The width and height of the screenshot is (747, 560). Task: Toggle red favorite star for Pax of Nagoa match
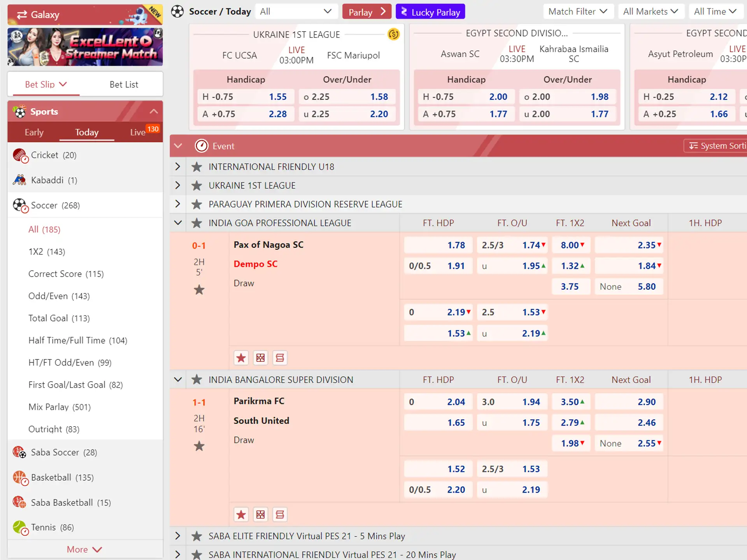click(241, 358)
